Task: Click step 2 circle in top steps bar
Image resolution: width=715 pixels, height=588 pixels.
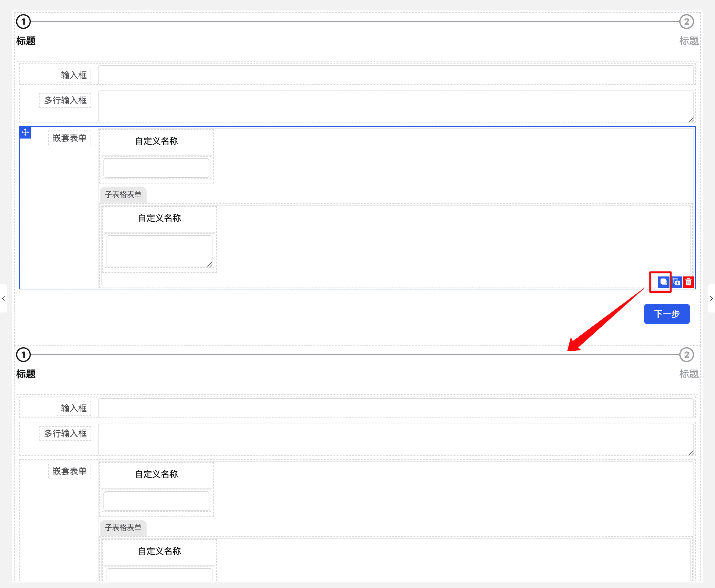Action: coord(686,22)
